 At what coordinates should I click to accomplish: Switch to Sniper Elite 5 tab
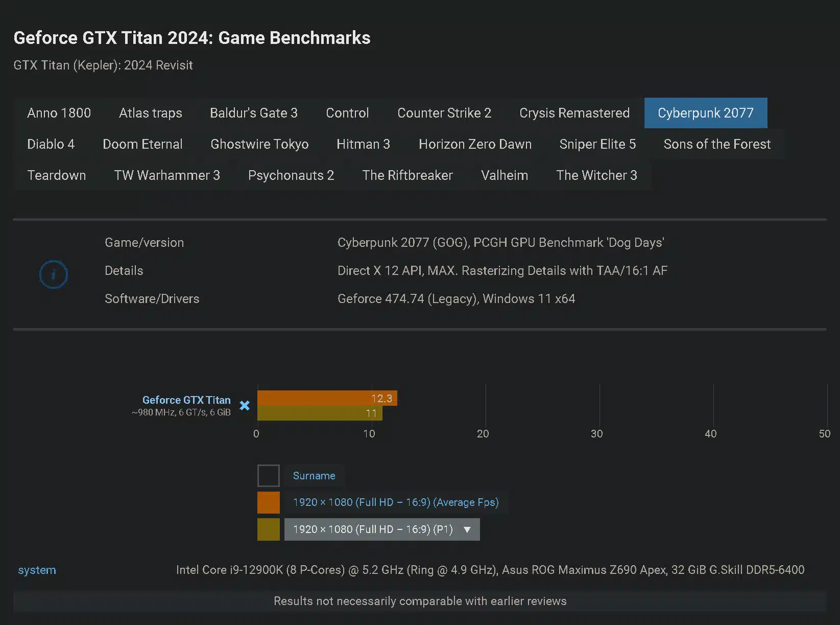(597, 144)
